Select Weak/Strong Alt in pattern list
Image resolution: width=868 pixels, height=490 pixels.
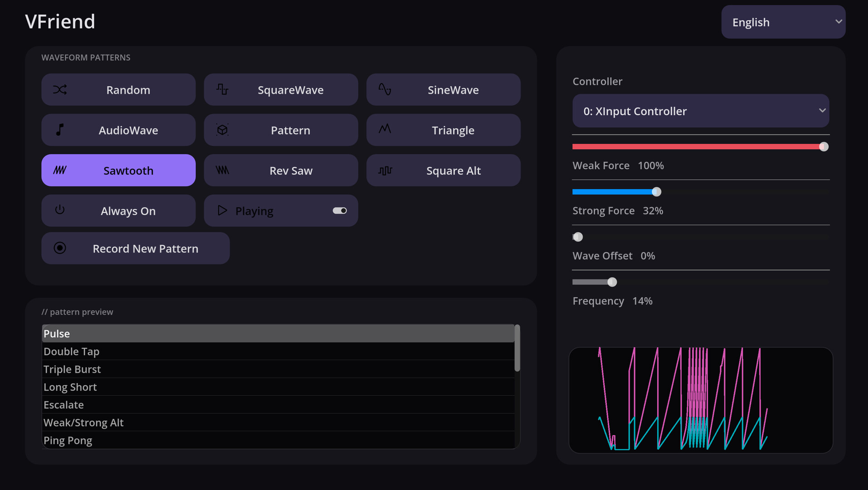[x=278, y=422]
